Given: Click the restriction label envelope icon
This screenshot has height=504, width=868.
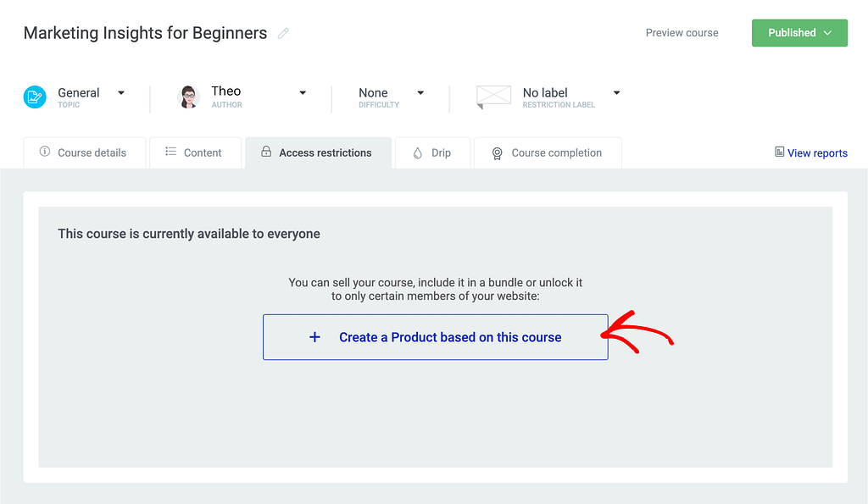Looking at the screenshot, I should (x=493, y=97).
